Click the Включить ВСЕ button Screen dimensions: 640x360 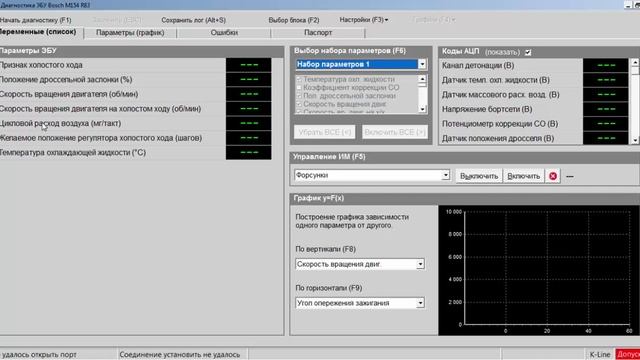tap(395, 132)
